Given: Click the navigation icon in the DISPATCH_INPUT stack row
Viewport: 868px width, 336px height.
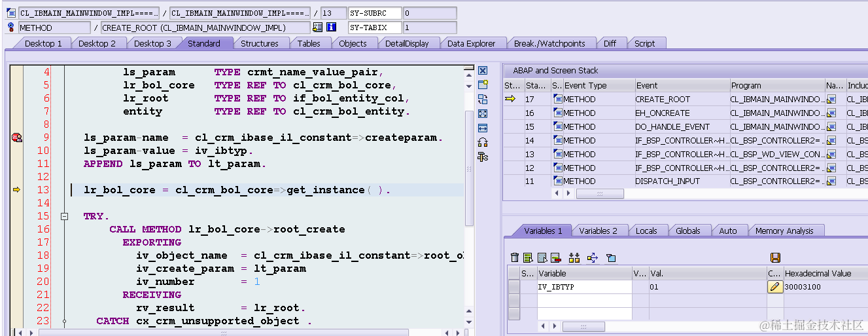Looking at the screenshot, I should pos(832,181).
